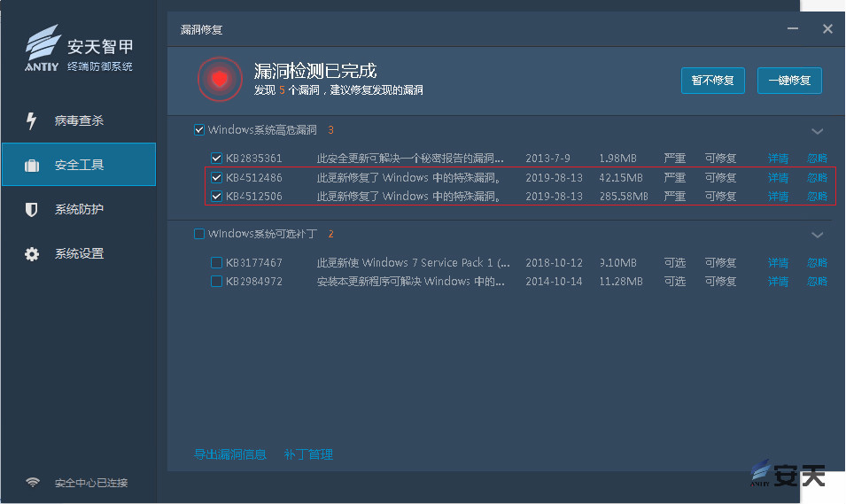Click 导出漏洞信息 link
The width and height of the screenshot is (846, 504).
[x=229, y=454]
